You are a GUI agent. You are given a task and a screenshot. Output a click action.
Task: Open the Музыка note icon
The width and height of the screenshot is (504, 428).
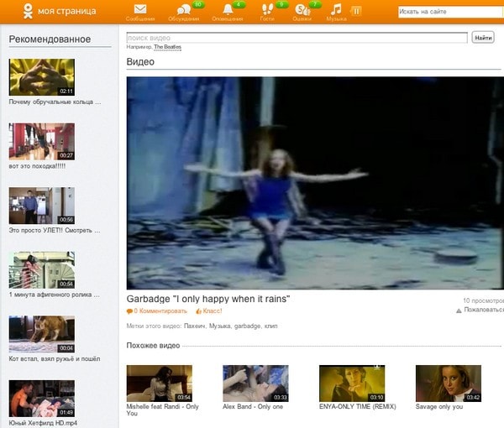tap(336, 9)
